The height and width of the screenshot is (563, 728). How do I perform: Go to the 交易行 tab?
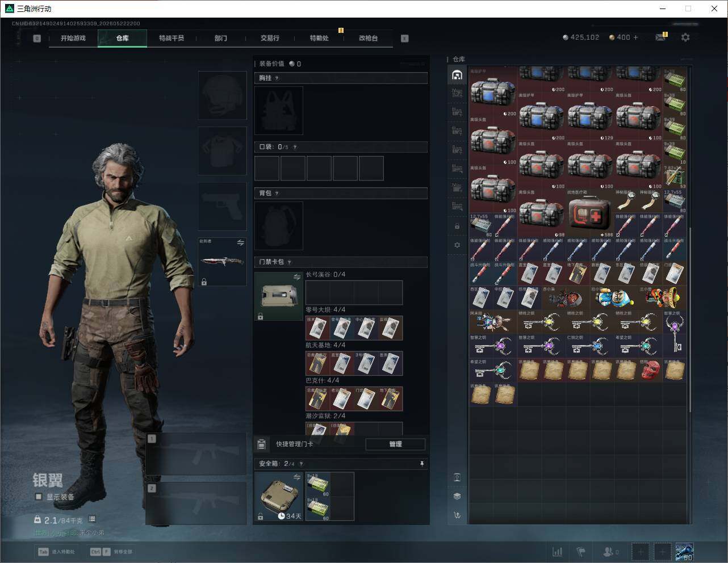270,38
